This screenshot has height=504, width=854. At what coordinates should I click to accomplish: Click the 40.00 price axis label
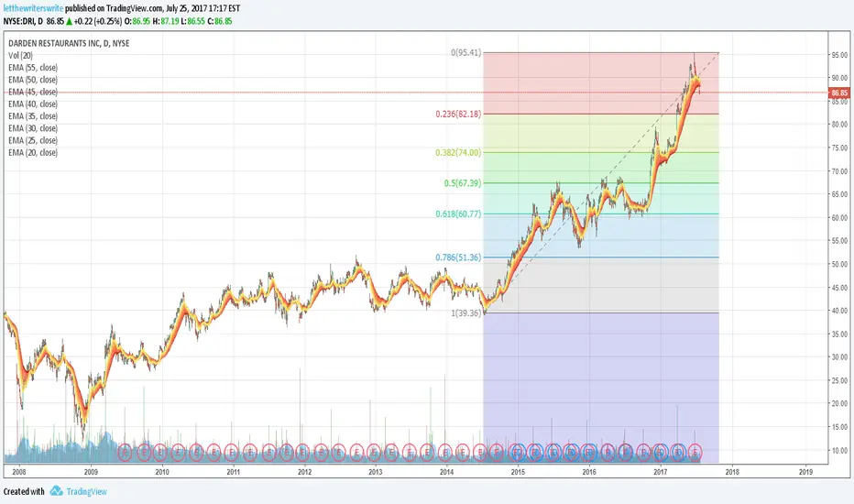[x=839, y=311]
